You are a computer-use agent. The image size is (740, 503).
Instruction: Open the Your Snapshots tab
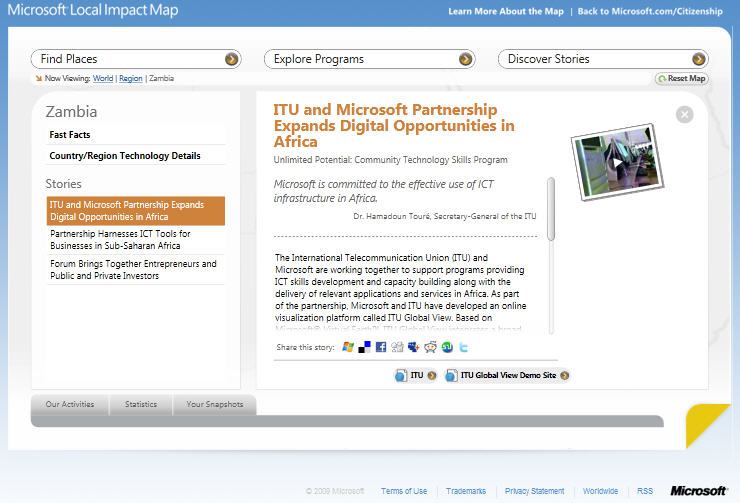215,404
